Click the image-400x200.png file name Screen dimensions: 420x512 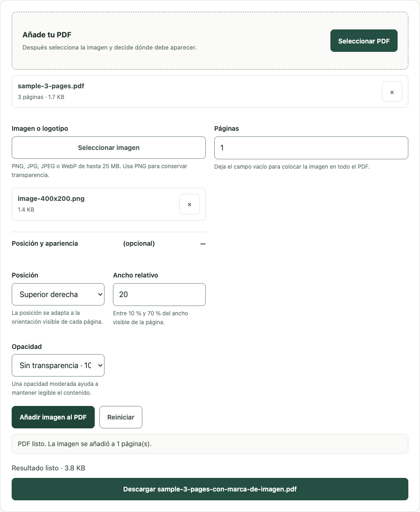pyautogui.click(x=51, y=199)
